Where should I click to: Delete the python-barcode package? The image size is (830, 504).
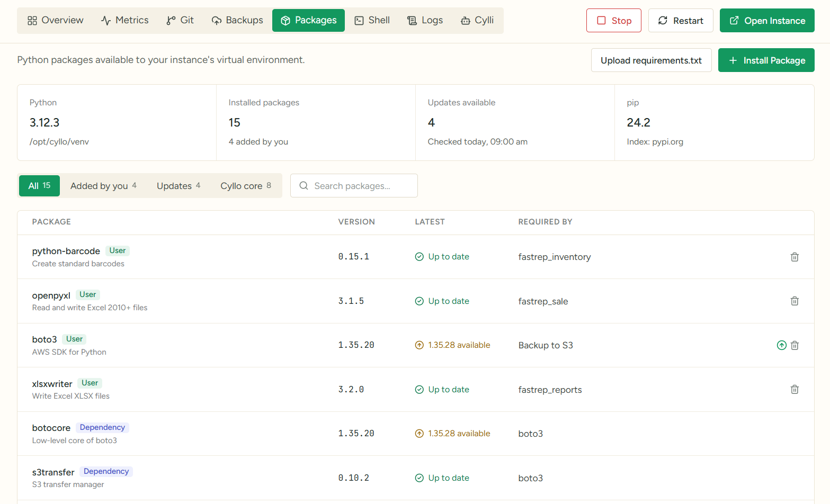[x=795, y=257]
